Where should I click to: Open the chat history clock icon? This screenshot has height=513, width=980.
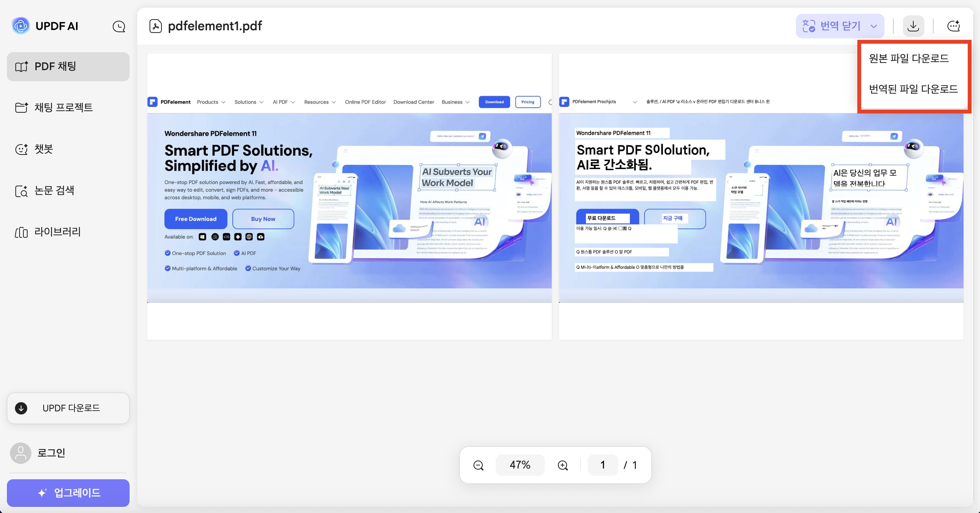point(119,26)
